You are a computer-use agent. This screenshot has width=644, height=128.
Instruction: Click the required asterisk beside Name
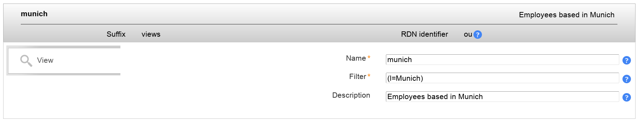point(369,57)
